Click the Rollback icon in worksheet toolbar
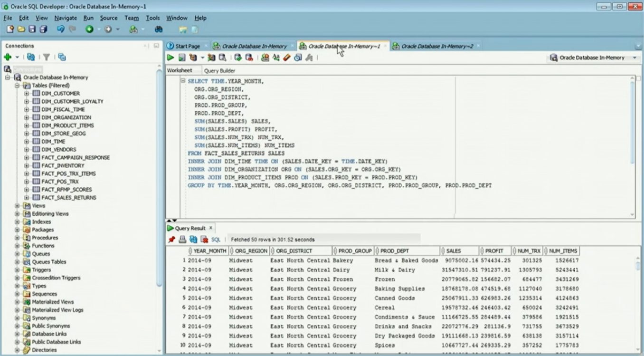Screen dimensions: 644x356 click(x=249, y=58)
